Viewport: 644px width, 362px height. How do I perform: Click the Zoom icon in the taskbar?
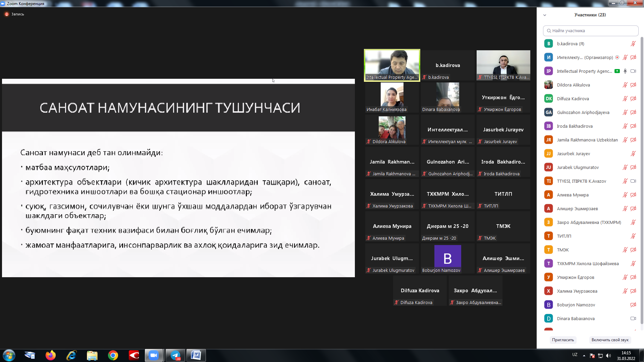(x=154, y=355)
